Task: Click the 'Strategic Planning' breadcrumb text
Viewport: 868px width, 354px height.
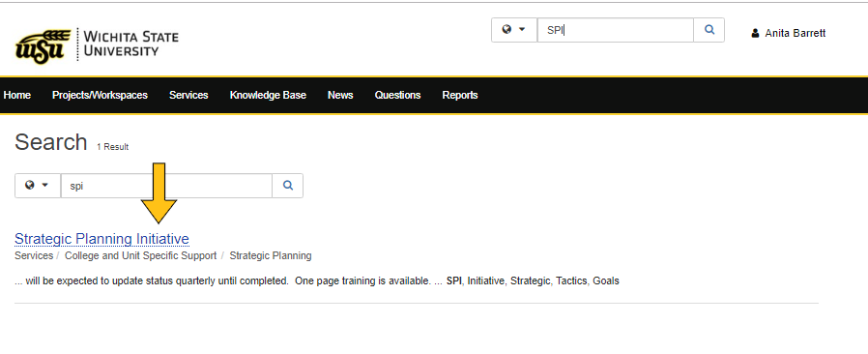Action: coord(271,256)
